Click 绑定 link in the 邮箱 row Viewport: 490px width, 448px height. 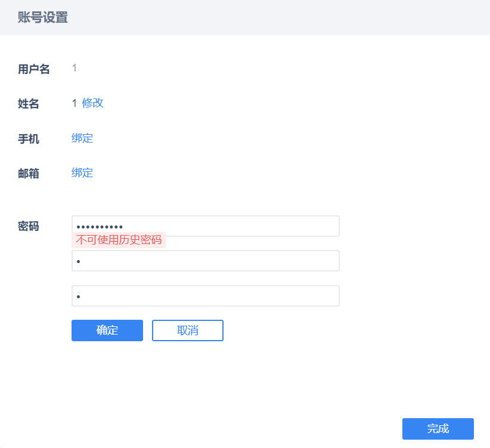click(x=82, y=173)
